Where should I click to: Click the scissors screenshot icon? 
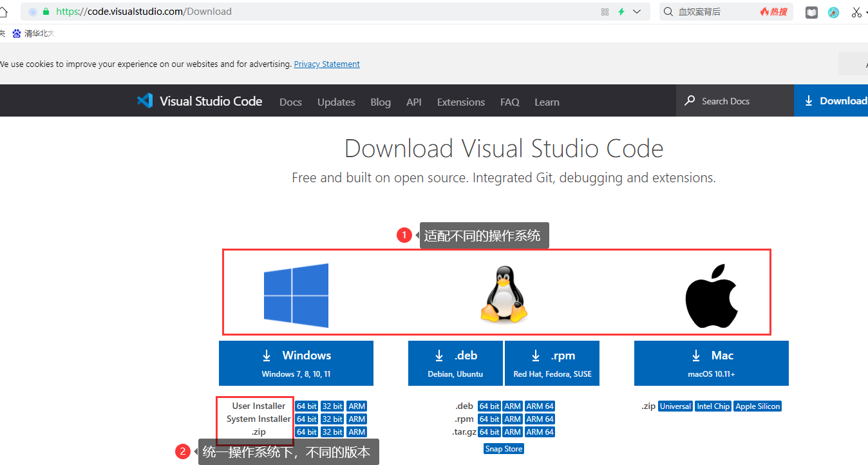pos(856,12)
